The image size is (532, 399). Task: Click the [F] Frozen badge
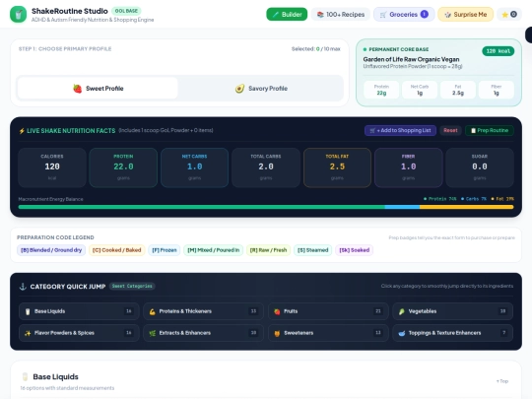click(165, 250)
